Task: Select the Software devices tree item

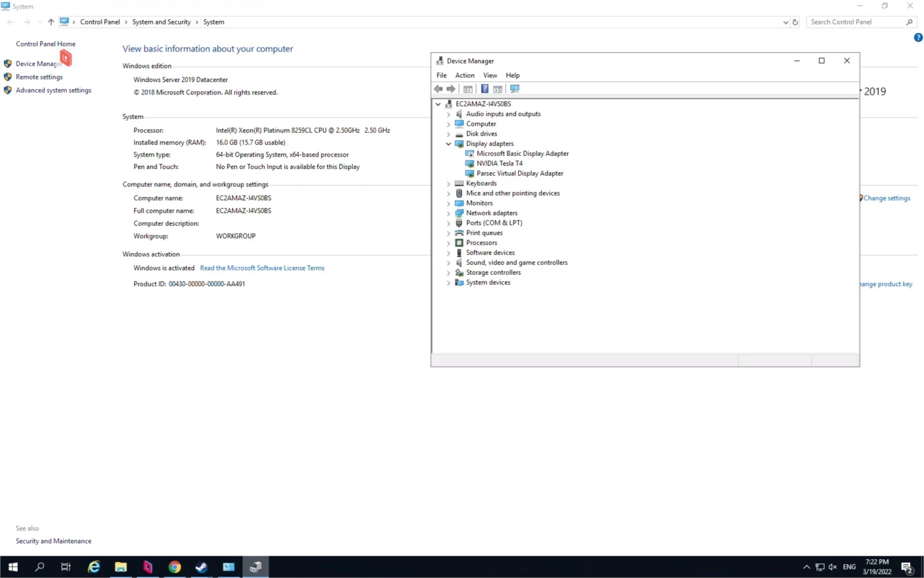Action: point(490,252)
